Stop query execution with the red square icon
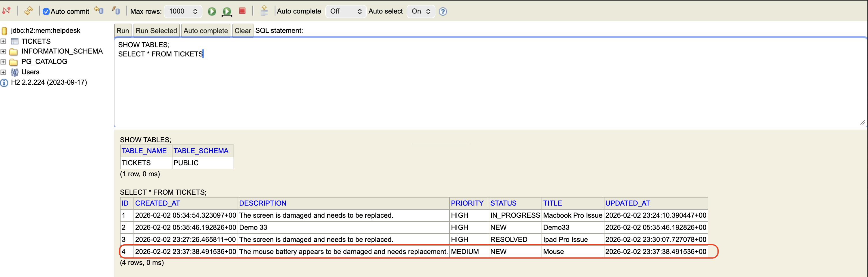 242,11
